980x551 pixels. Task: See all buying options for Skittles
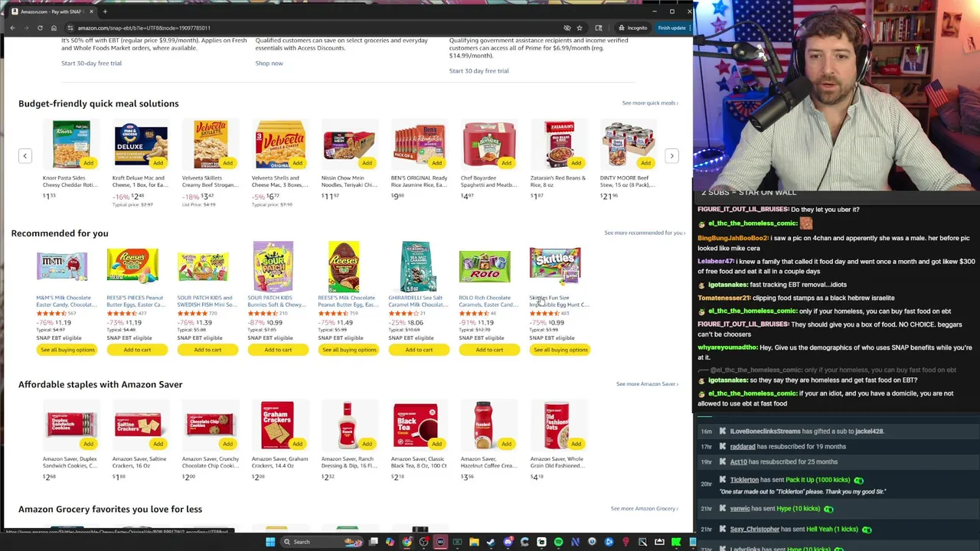(560, 350)
